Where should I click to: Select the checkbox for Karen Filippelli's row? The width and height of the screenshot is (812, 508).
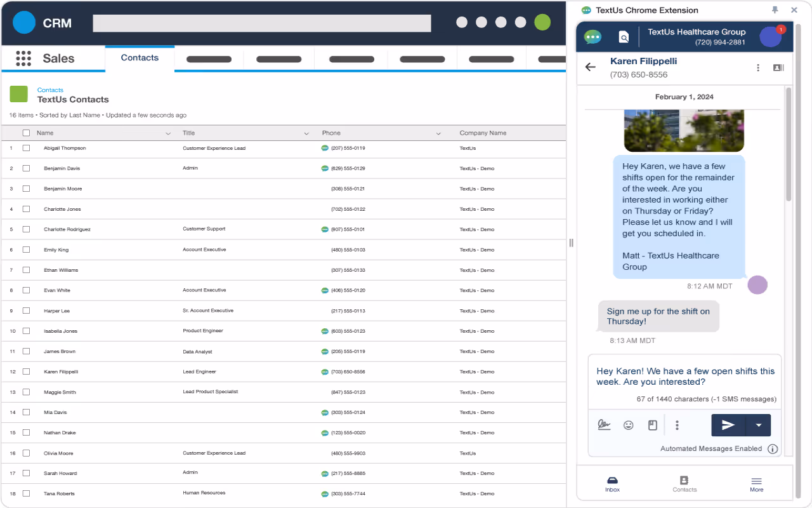coord(25,371)
